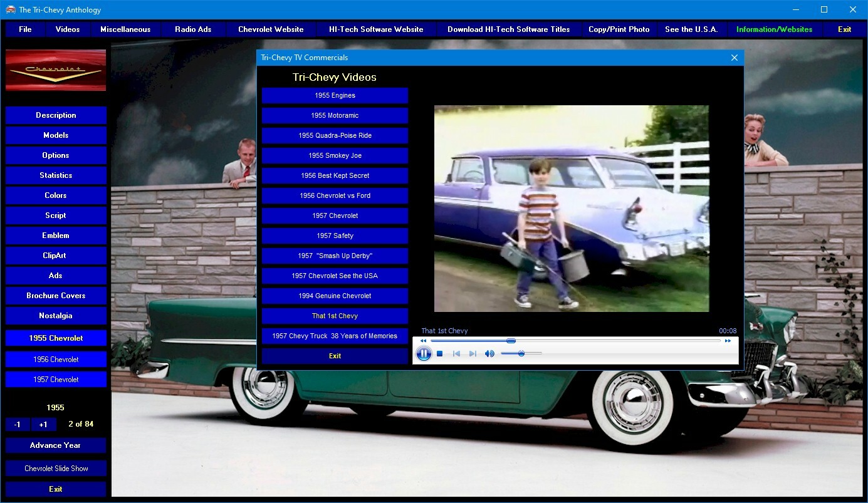Image resolution: width=868 pixels, height=503 pixels.
Task: Click the Advance Year button
Action: click(56, 445)
